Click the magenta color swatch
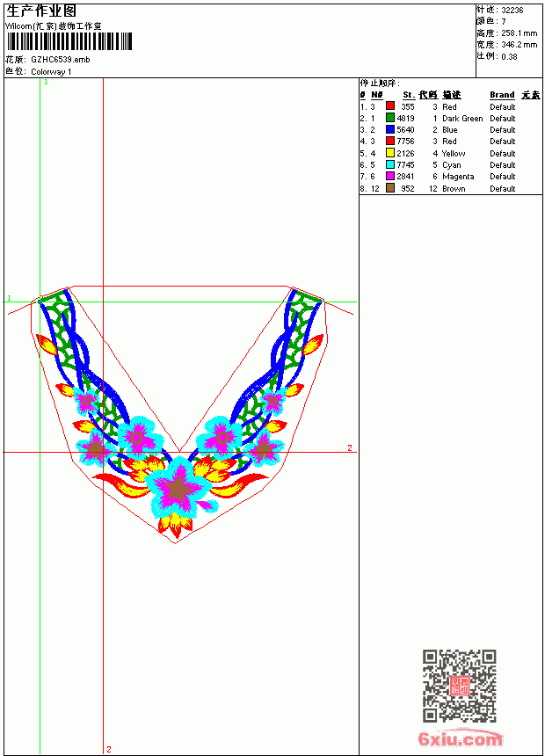This screenshot has height=756, width=545. pos(390,176)
